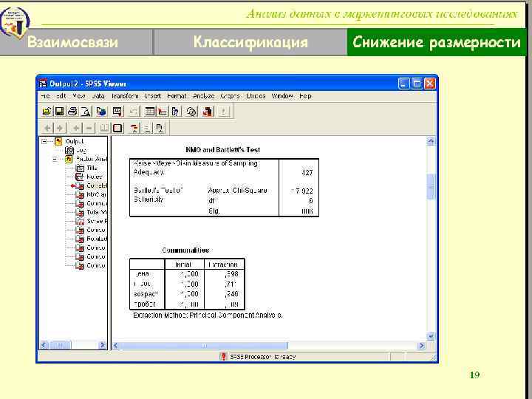Click the Promote left-arrow outline icon

(x=47, y=129)
